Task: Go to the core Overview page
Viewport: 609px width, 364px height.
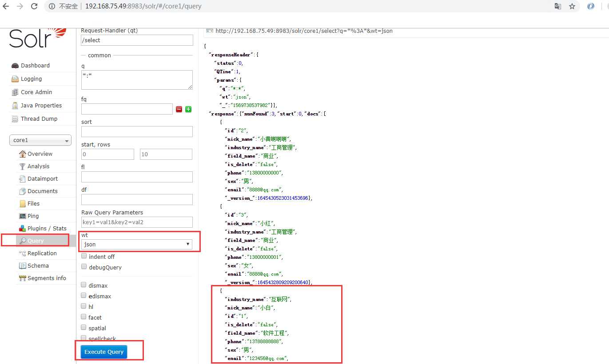Action: point(40,154)
